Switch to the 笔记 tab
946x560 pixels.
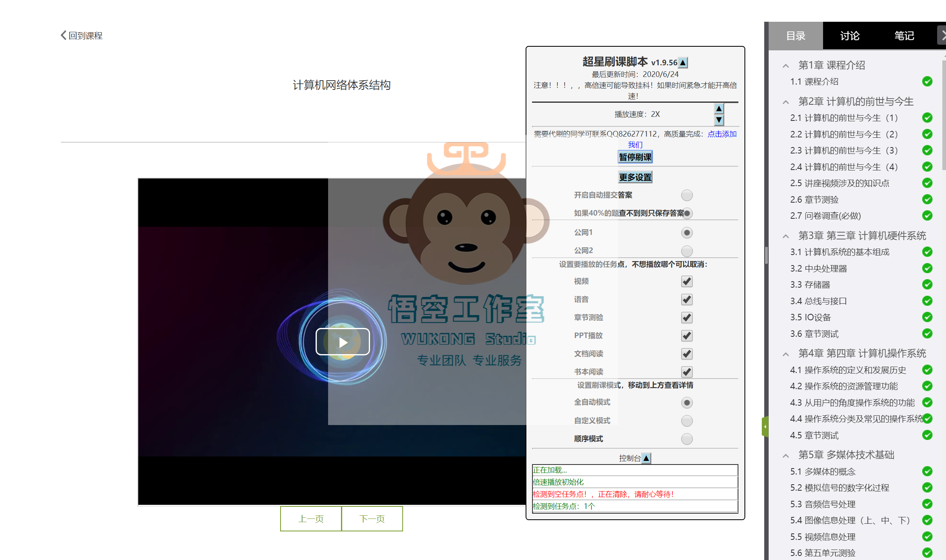click(x=904, y=36)
